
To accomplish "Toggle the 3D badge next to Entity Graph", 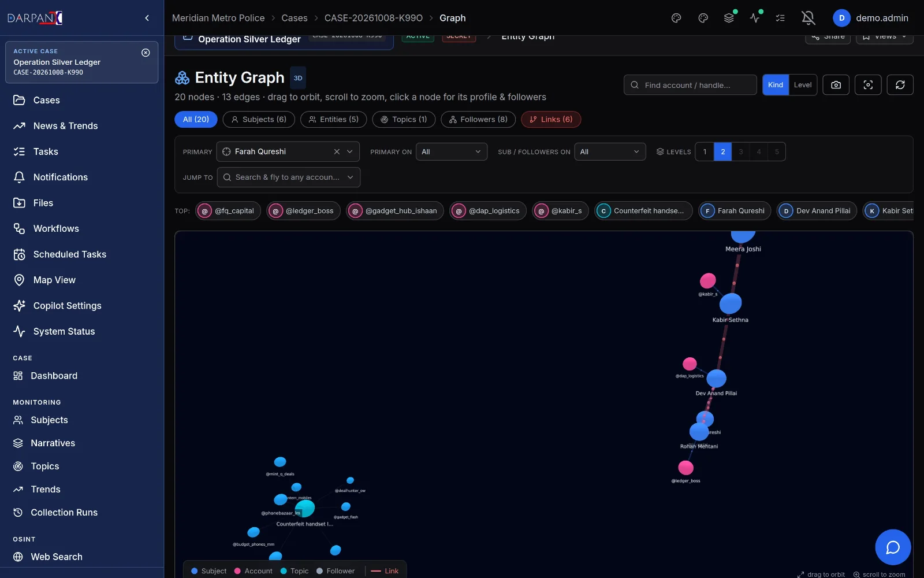I will (x=298, y=78).
